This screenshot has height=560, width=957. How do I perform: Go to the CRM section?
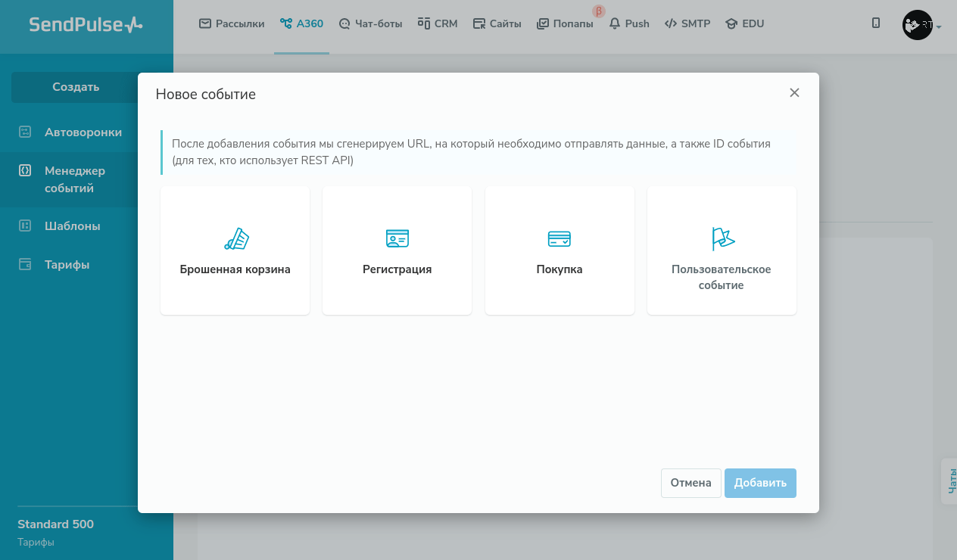click(x=437, y=23)
